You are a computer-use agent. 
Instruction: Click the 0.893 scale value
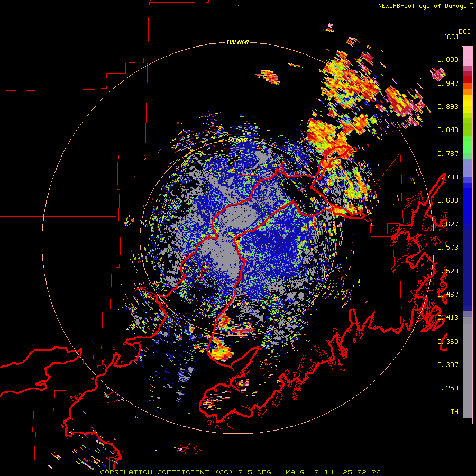[448, 106]
